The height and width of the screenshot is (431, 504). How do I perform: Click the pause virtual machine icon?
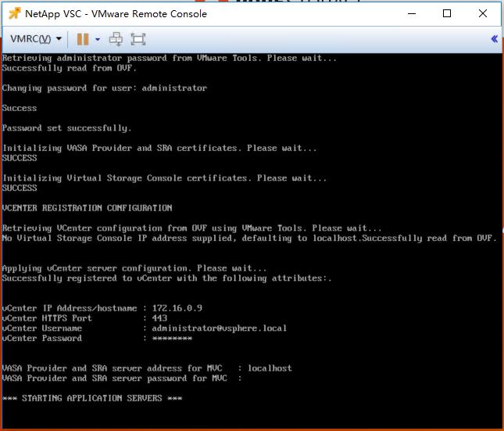[83, 39]
